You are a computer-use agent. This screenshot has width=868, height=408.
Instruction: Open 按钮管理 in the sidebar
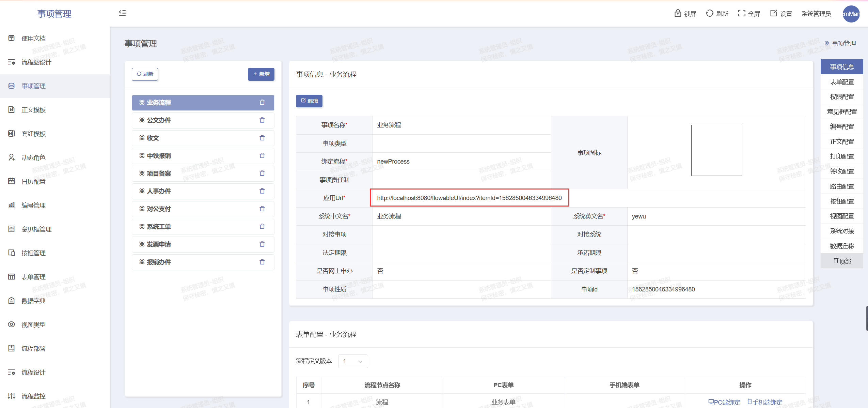(x=55, y=253)
